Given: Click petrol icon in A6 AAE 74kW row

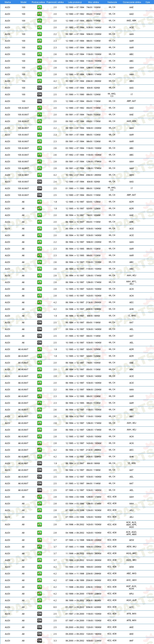Looking at the screenshot, I should (x=39, y=215).
